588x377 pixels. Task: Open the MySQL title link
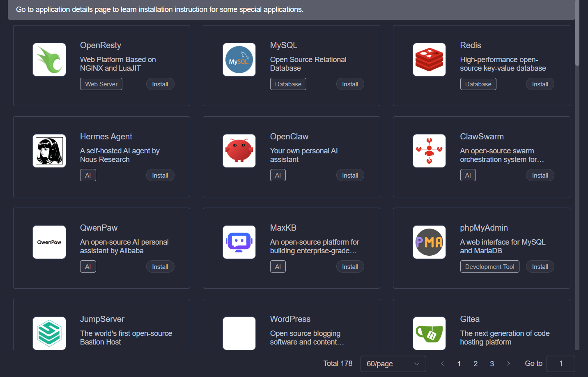coord(284,45)
